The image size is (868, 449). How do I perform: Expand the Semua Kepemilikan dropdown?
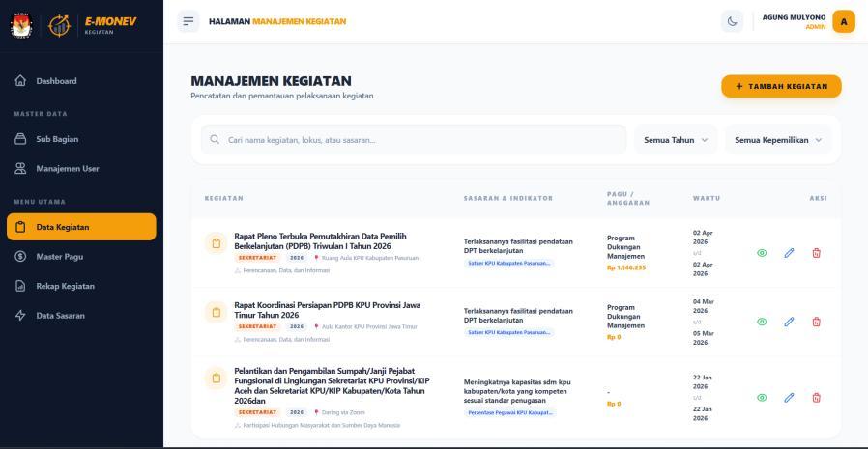[x=778, y=140]
